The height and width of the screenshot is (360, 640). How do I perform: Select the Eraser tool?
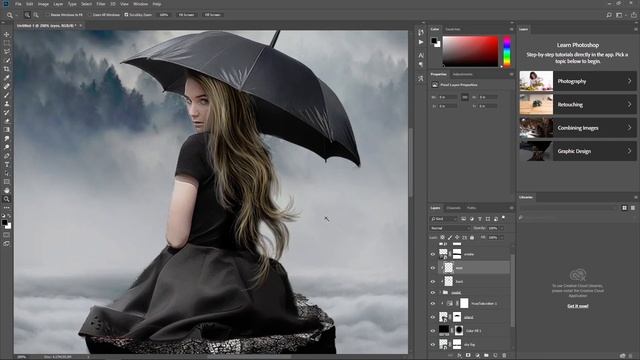point(7,121)
